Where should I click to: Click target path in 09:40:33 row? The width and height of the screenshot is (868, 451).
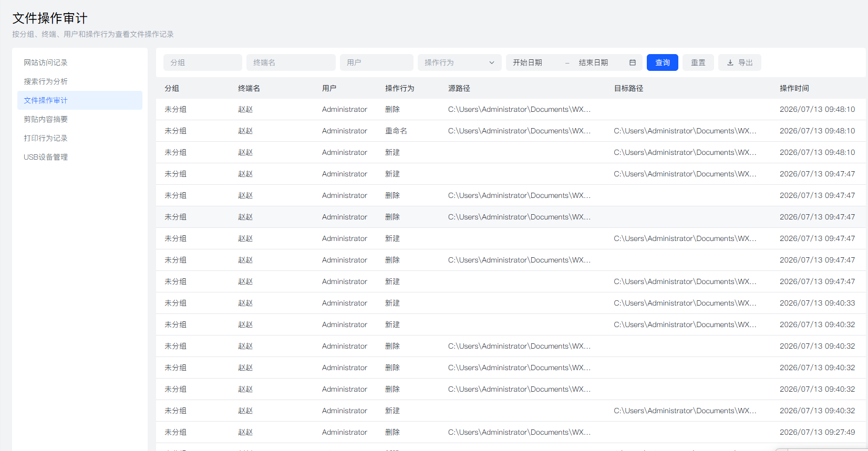coord(685,303)
